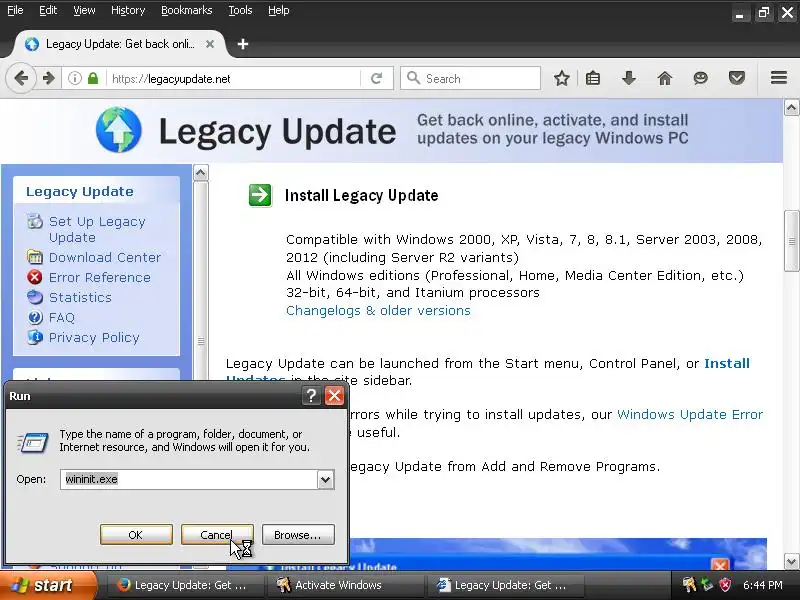The height and width of the screenshot is (600, 800).
Task: Open the History menu
Action: [128, 10]
